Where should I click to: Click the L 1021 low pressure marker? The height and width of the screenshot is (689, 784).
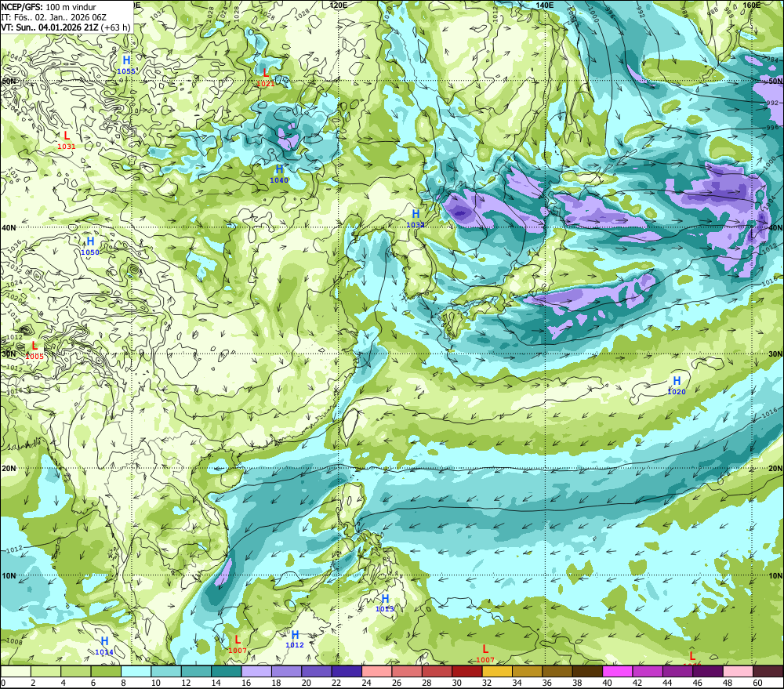266,78
